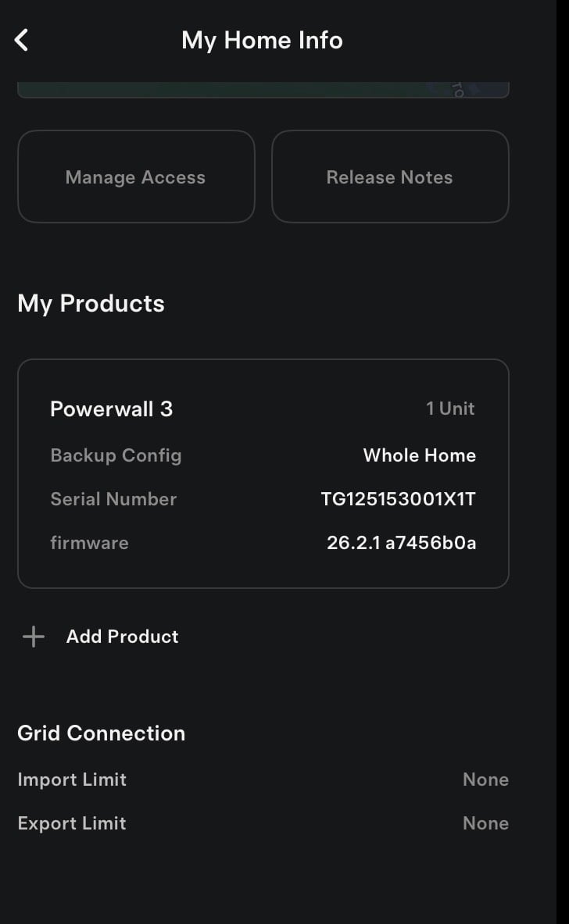Select the Whole Home backup value
This screenshot has width=569, height=924.
[419, 455]
